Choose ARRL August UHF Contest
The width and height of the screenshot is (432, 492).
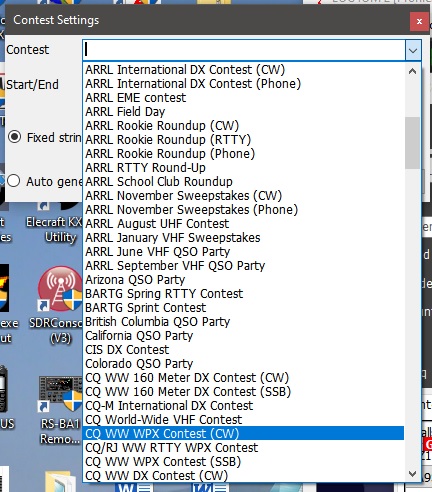point(243,224)
